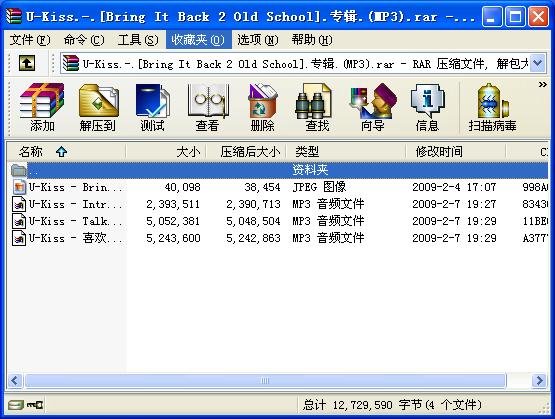Click packed size 2,390,713
Viewport: 555px width, 419px height.
[x=253, y=204]
